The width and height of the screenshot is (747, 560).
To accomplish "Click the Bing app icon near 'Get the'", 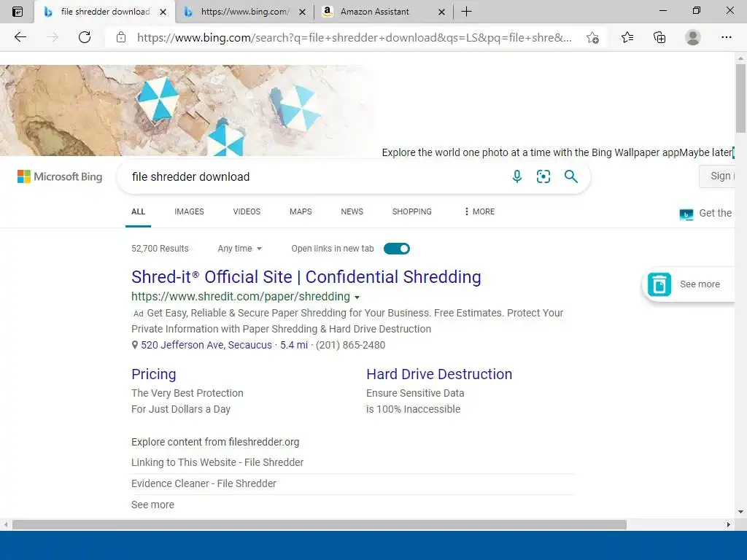I will point(686,214).
